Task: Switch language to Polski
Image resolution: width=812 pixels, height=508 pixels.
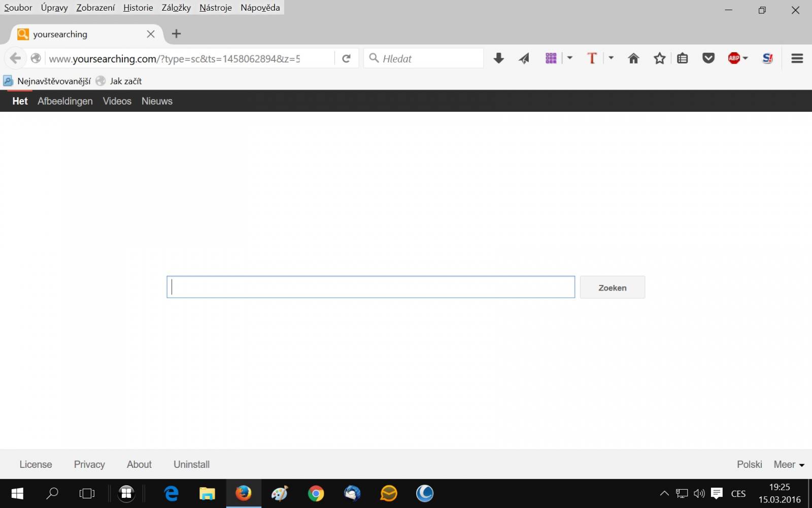Action: coord(750,464)
